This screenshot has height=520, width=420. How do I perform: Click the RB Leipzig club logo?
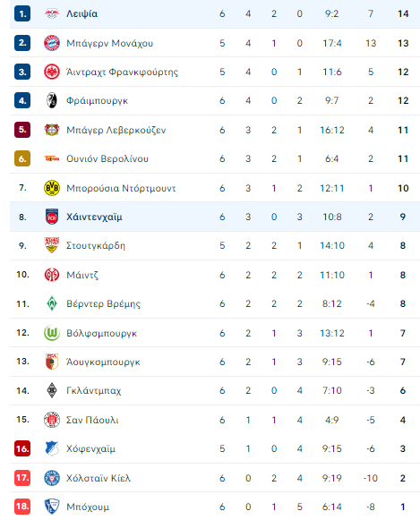click(52, 13)
